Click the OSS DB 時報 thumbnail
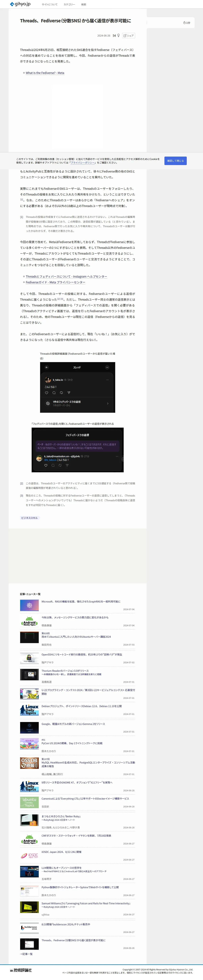This screenshot has height=980, width=203. coord(29,763)
